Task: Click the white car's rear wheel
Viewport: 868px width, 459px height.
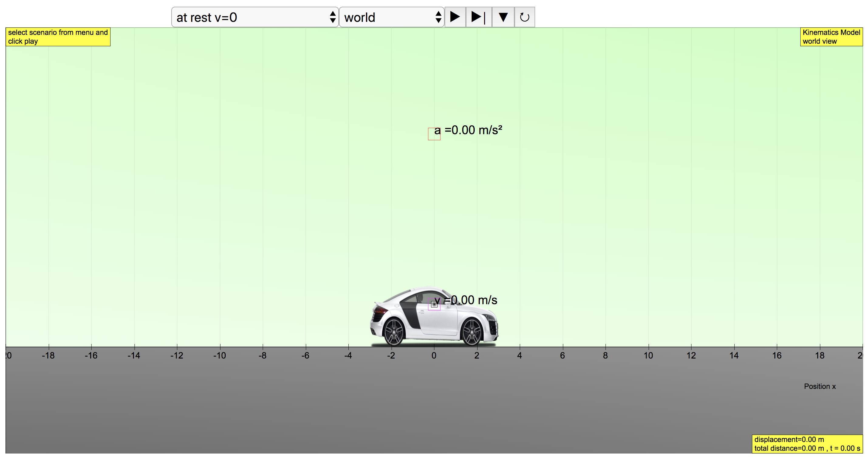Action: tap(394, 332)
